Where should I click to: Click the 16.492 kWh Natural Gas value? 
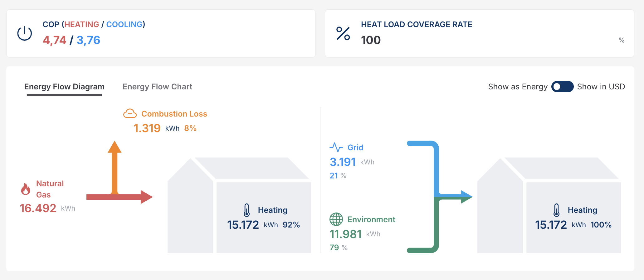click(38, 208)
